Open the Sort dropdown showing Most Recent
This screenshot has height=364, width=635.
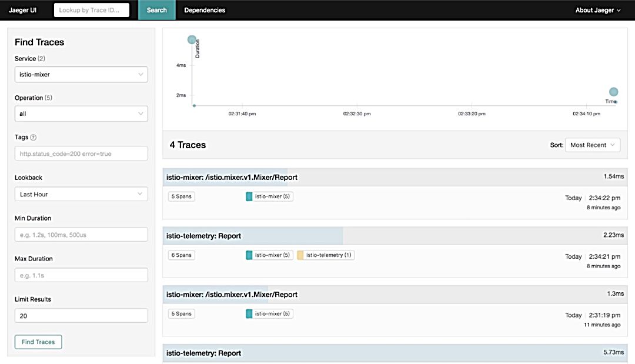593,145
